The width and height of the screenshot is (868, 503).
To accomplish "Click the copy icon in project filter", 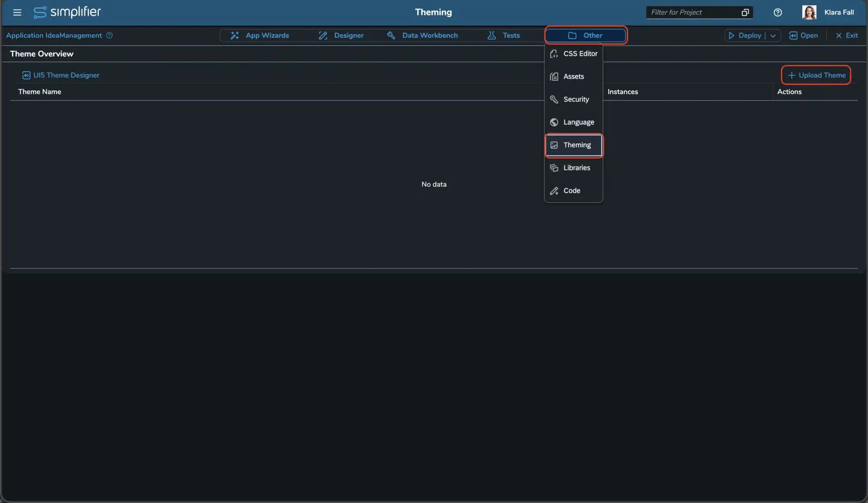I will coord(745,12).
